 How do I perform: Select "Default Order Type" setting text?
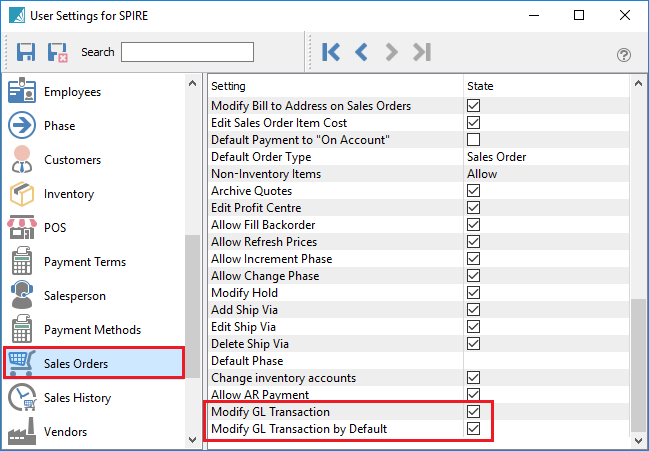click(261, 157)
